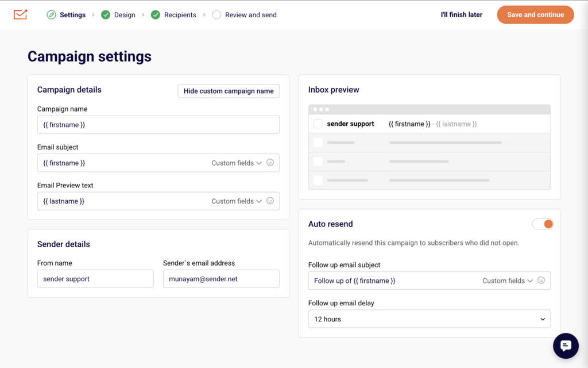
Task: Focus the From name input field
Action: 95,279
